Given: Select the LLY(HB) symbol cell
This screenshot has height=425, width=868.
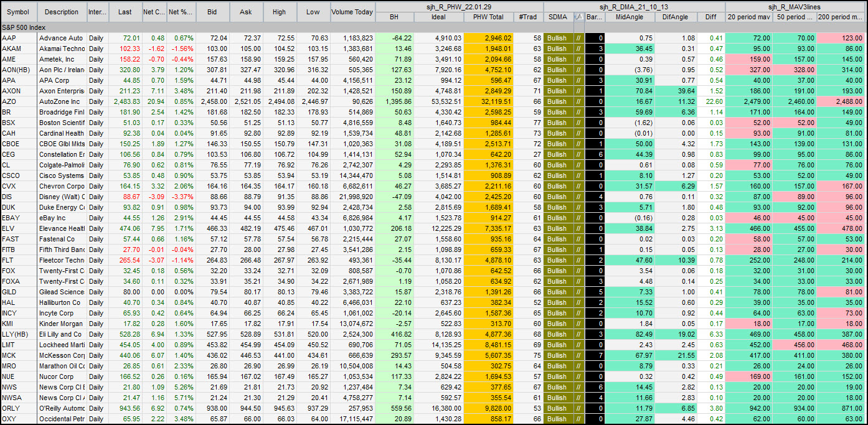Looking at the screenshot, I should pos(19,335).
